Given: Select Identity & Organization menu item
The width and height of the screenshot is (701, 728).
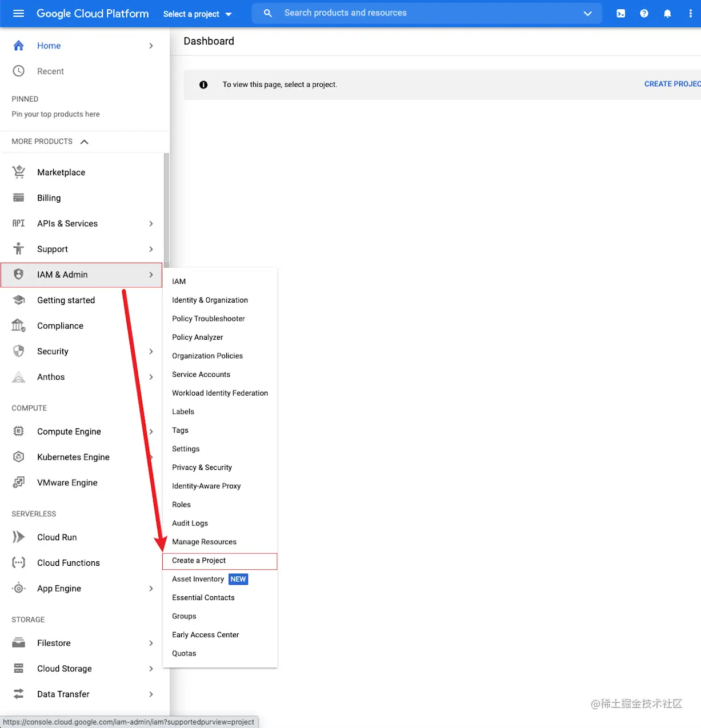Looking at the screenshot, I should (220, 300).
